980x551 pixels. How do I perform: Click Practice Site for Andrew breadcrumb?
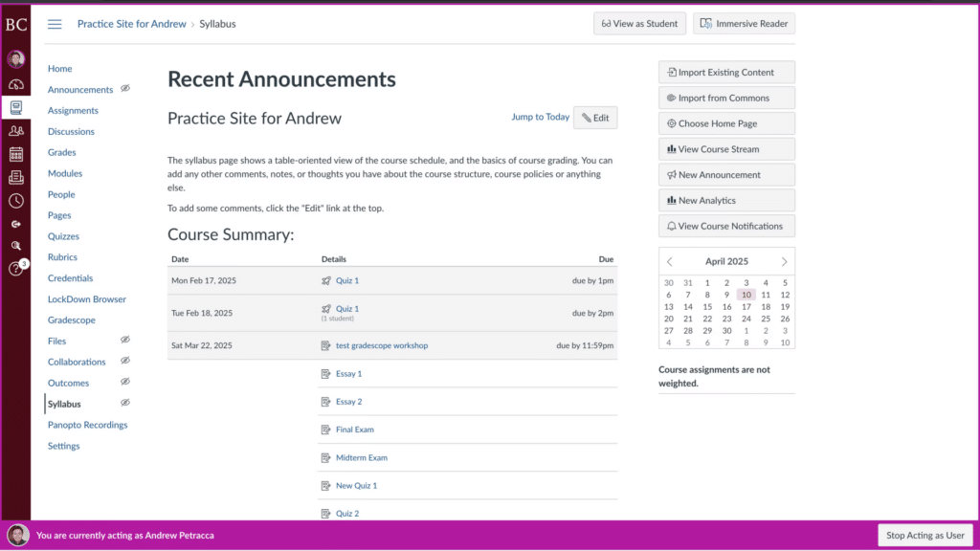[132, 24]
